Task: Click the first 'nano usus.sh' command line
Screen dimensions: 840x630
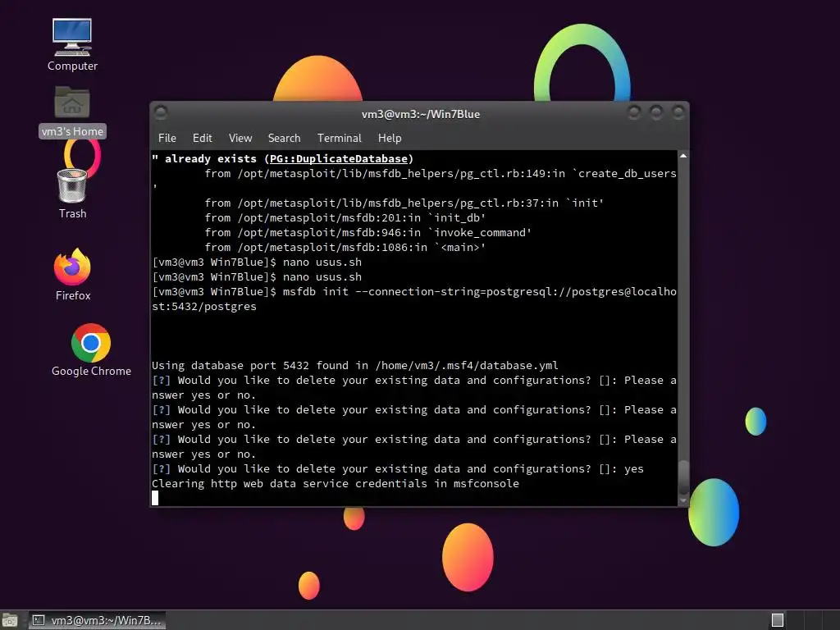Action: (257, 262)
